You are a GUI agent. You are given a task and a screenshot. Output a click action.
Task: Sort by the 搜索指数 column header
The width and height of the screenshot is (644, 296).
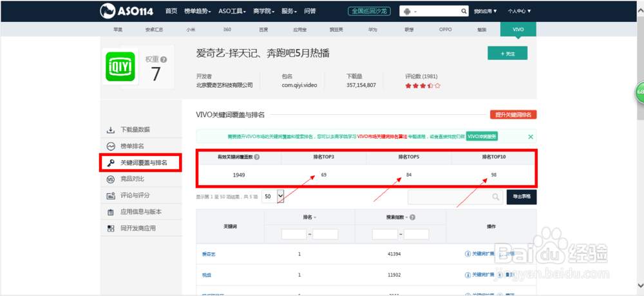[397, 217]
